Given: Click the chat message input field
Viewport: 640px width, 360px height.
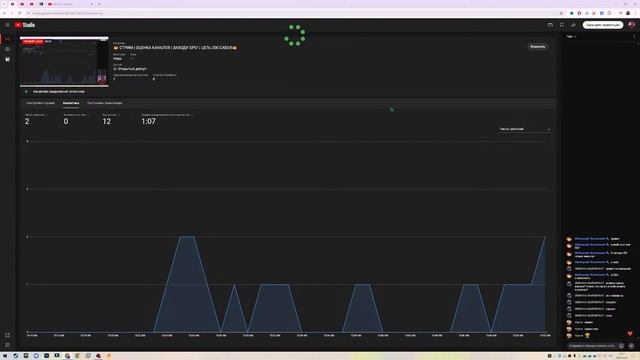Looking at the screenshot, I should point(592,346).
